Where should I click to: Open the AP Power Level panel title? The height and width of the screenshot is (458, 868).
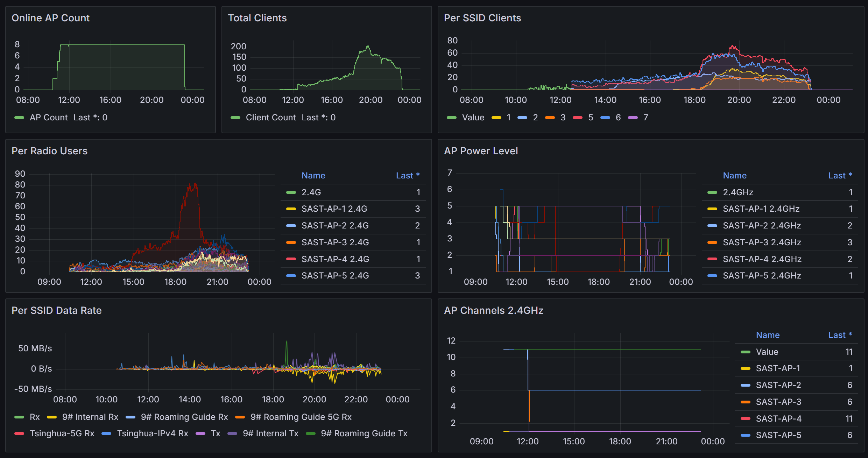(x=481, y=151)
